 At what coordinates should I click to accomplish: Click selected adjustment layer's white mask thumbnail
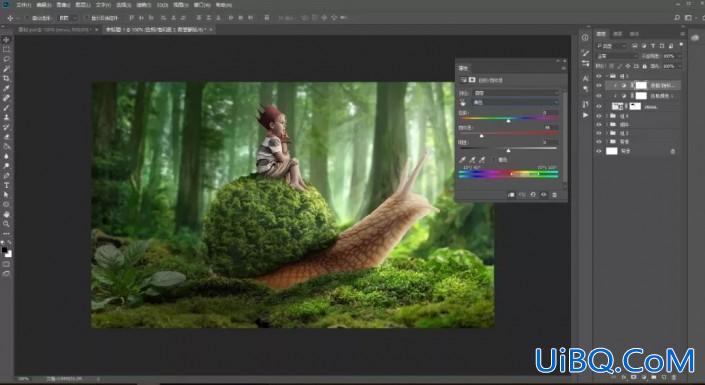[x=641, y=85]
